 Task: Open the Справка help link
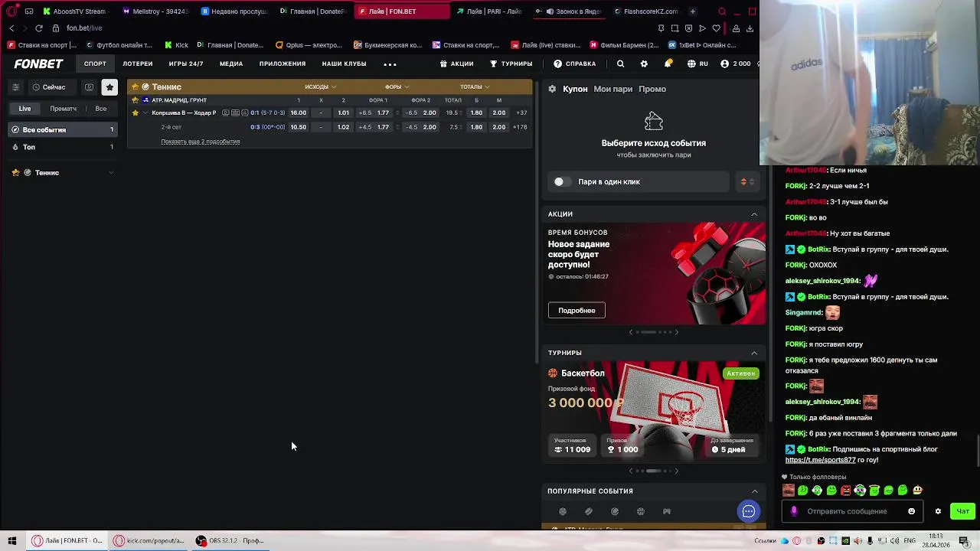click(575, 64)
